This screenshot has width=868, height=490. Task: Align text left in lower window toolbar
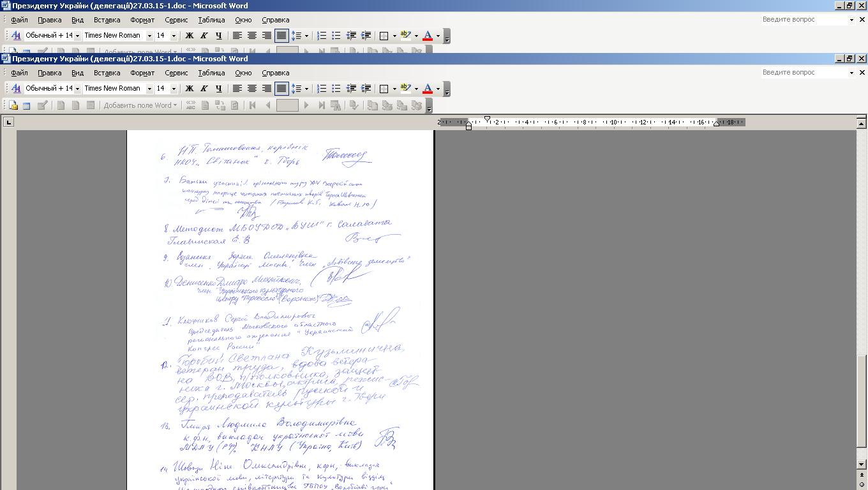coord(237,89)
